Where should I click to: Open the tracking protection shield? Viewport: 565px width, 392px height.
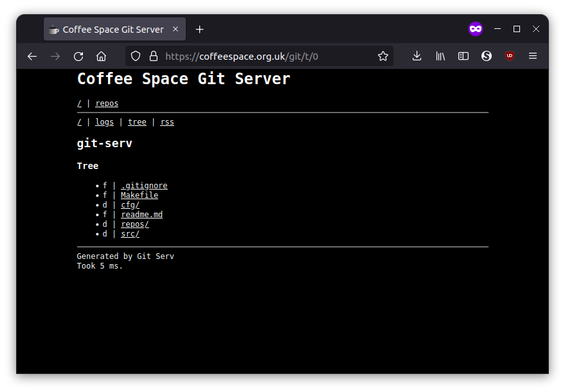[x=136, y=56]
